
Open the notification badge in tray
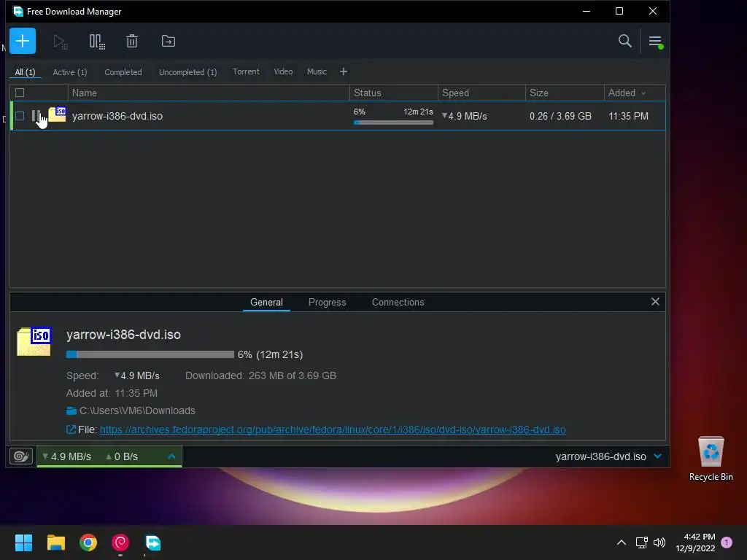727,542
